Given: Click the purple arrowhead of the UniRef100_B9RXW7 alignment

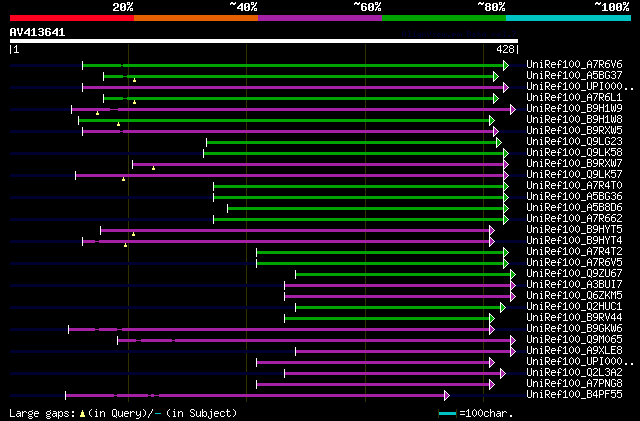Looking at the screenshot, I should pos(506,165).
